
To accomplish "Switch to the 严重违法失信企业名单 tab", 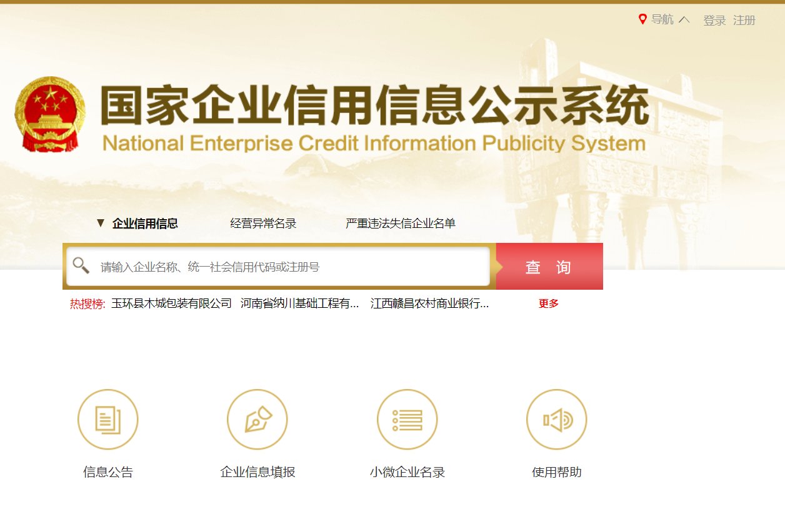I will tap(401, 224).
